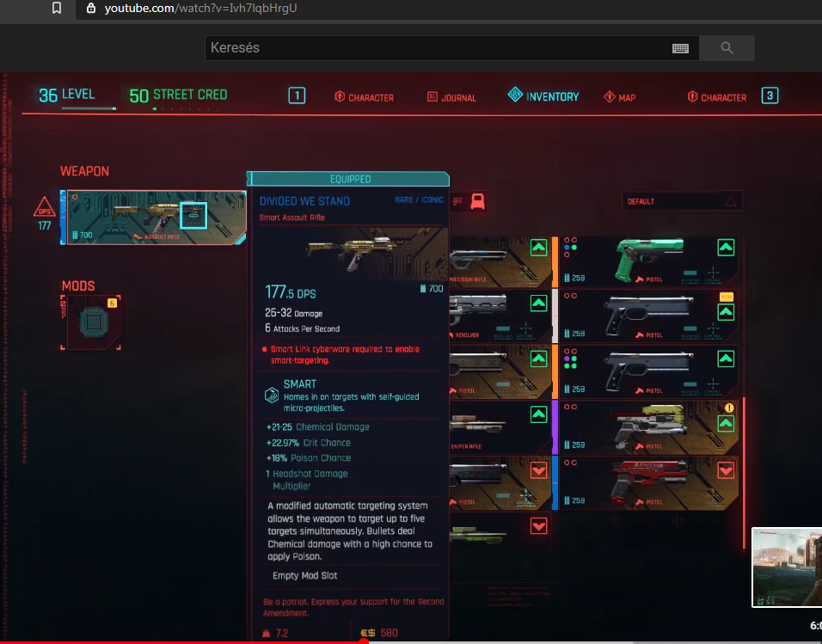Viewport: 822px width, 644px height.
Task: Click the 580 eurodollar price value
Action: [389, 633]
